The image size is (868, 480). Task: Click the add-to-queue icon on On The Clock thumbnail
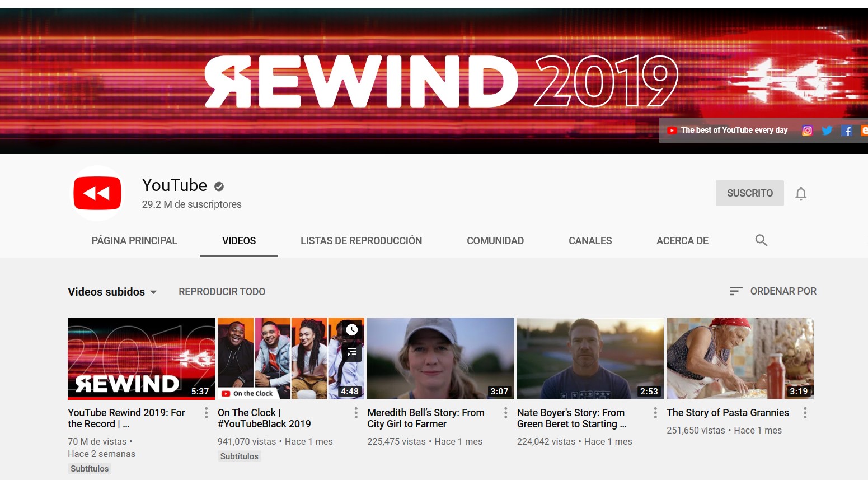(351, 352)
